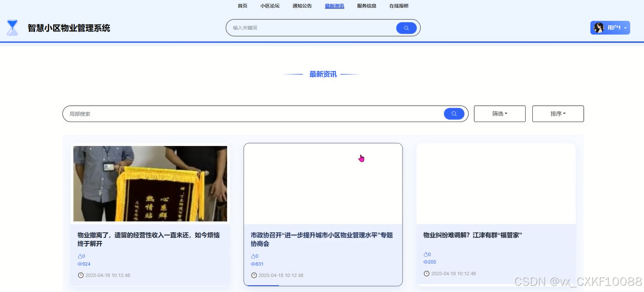Click the 最新资讯 section heading

tap(323, 74)
